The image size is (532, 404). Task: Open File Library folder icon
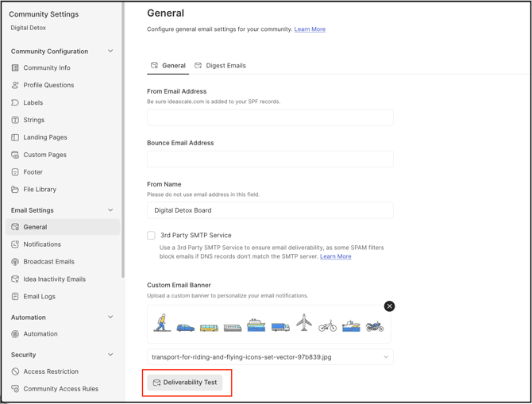tap(15, 190)
